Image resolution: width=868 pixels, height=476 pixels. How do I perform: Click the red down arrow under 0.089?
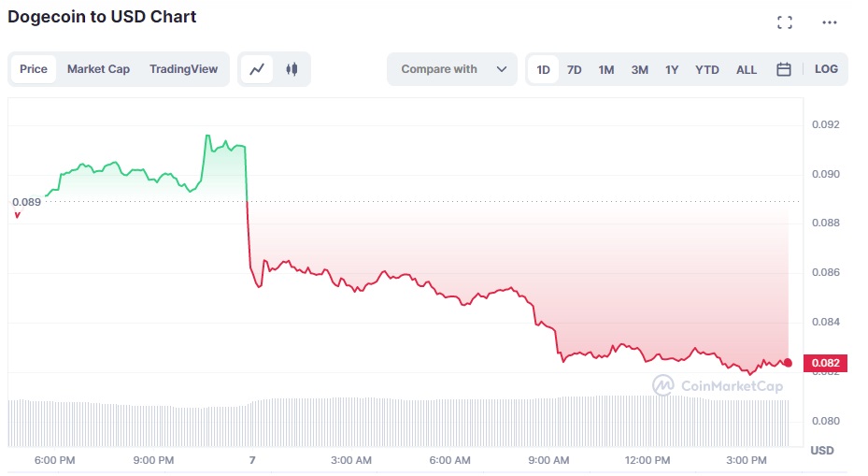pos(17,215)
